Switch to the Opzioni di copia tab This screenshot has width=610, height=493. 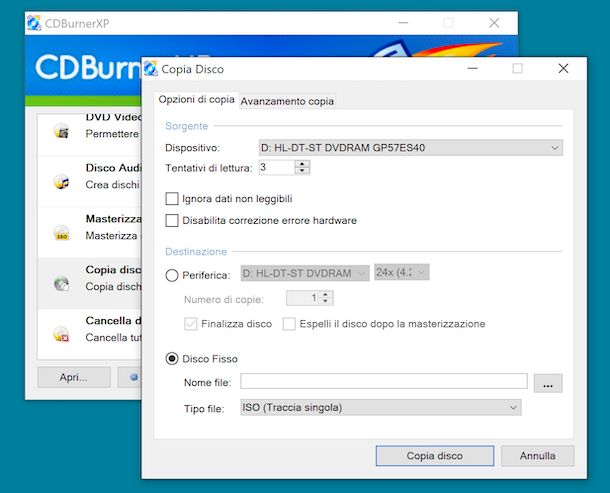(196, 100)
